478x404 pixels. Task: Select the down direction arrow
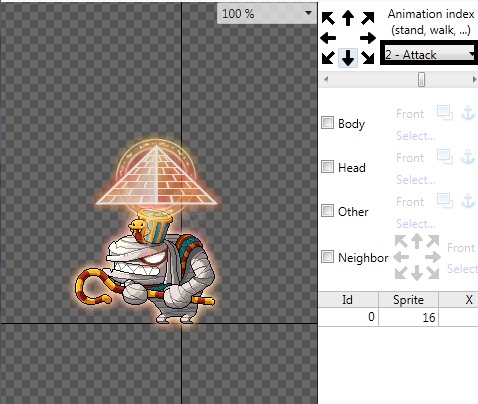348,58
